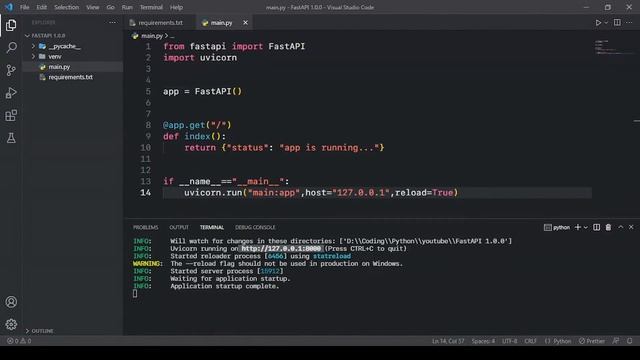Image resolution: width=640 pixels, height=360 pixels.
Task: Run Python file with play icon
Action: click(x=598, y=23)
